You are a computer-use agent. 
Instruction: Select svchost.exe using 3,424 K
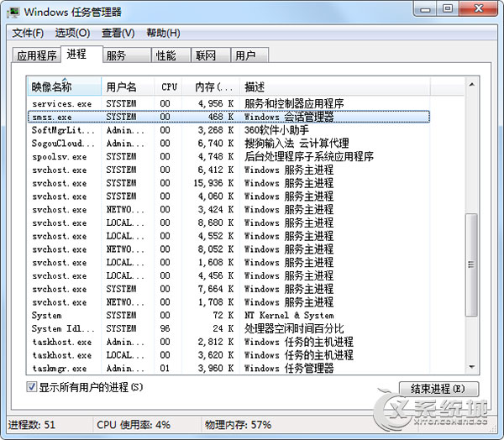click(x=228, y=209)
